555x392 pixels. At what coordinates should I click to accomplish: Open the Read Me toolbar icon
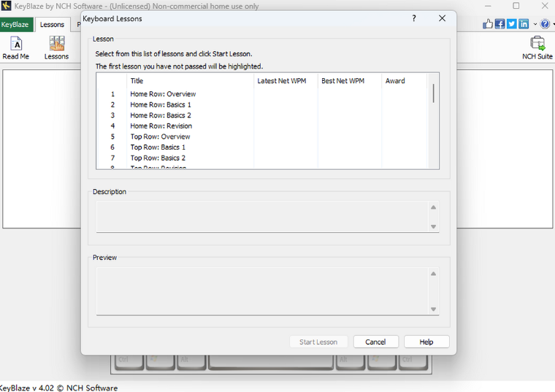click(x=16, y=48)
